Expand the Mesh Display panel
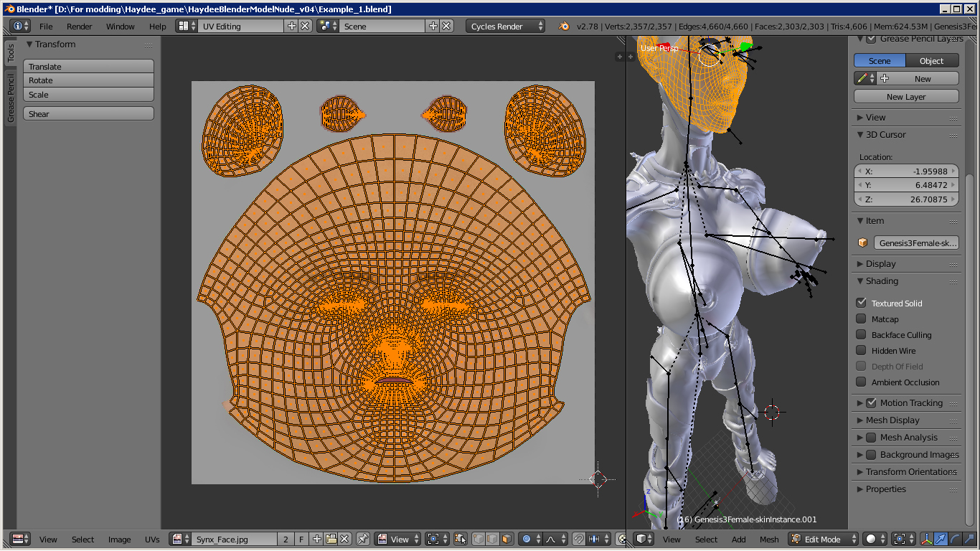The height and width of the screenshot is (551, 980). pos(892,420)
